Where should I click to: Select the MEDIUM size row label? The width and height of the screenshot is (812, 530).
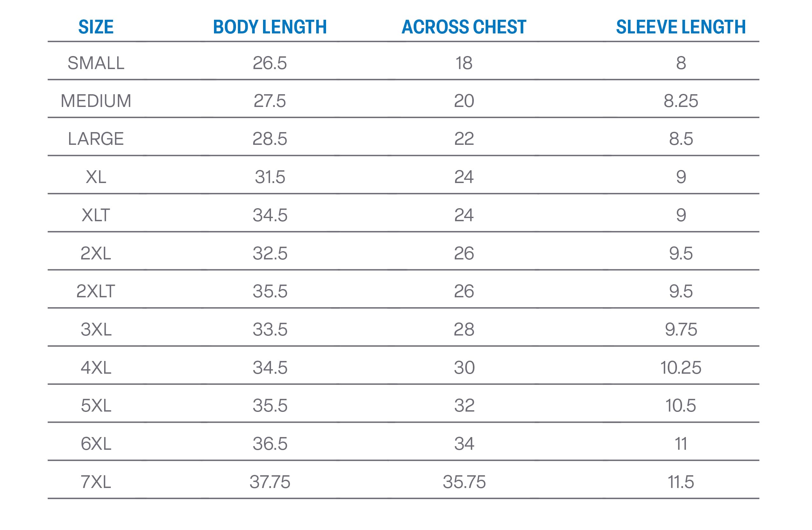tap(96, 101)
